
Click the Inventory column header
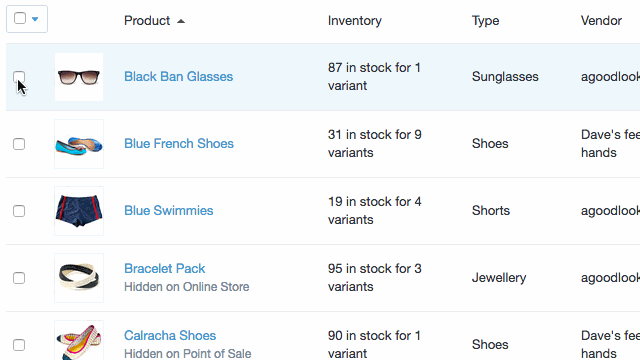[355, 20]
